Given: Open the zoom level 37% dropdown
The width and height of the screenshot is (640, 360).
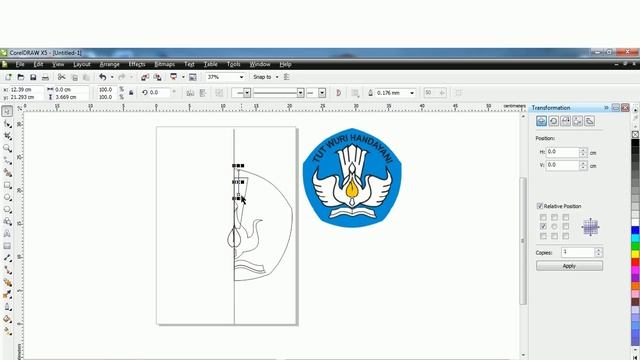Looking at the screenshot, I should click(241, 77).
